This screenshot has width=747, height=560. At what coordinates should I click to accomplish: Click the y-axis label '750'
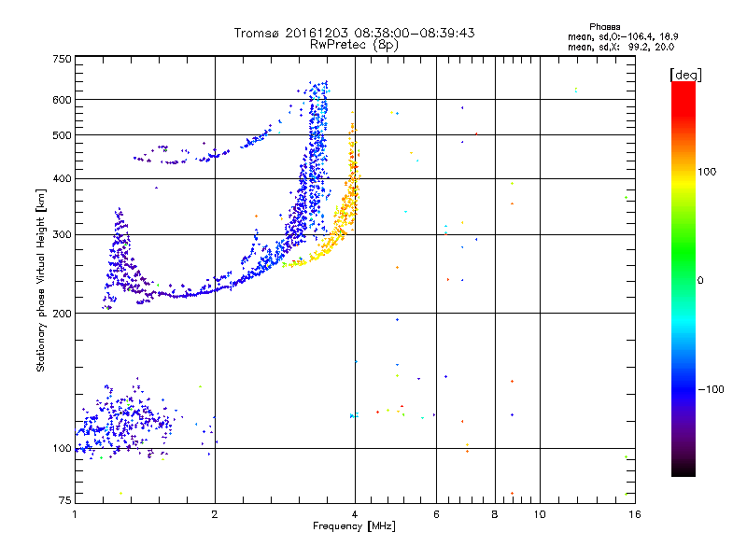pos(63,59)
